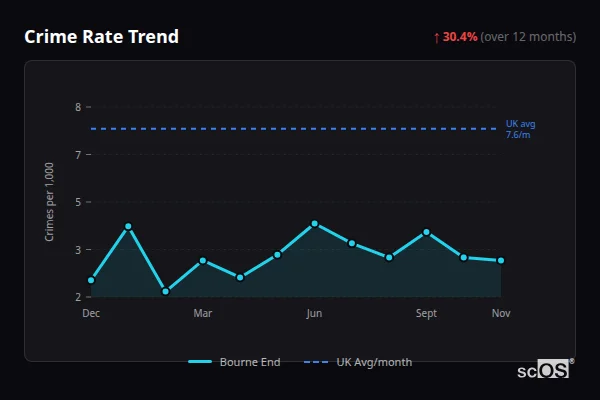
Task: Click the January peak data point
Action: pyautogui.click(x=128, y=226)
